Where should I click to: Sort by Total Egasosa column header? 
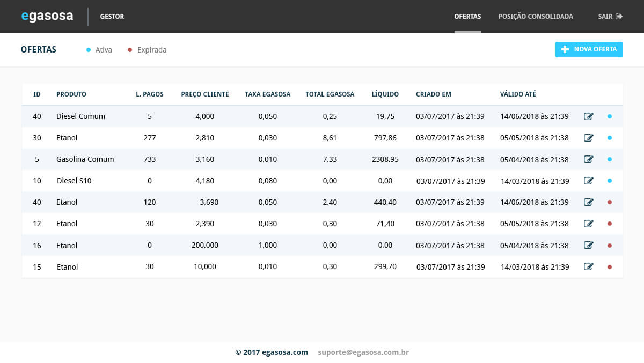(330, 94)
